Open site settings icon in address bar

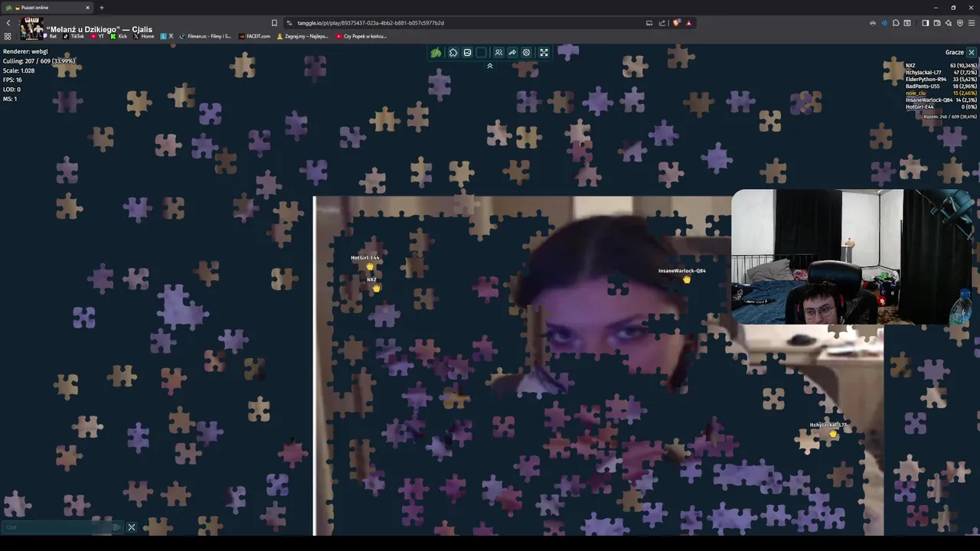(x=289, y=23)
